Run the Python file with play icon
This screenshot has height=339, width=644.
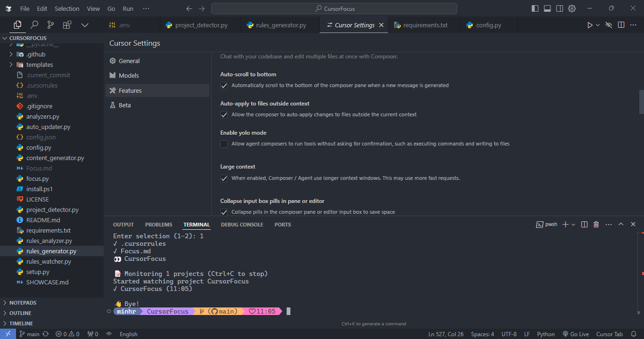590,25
